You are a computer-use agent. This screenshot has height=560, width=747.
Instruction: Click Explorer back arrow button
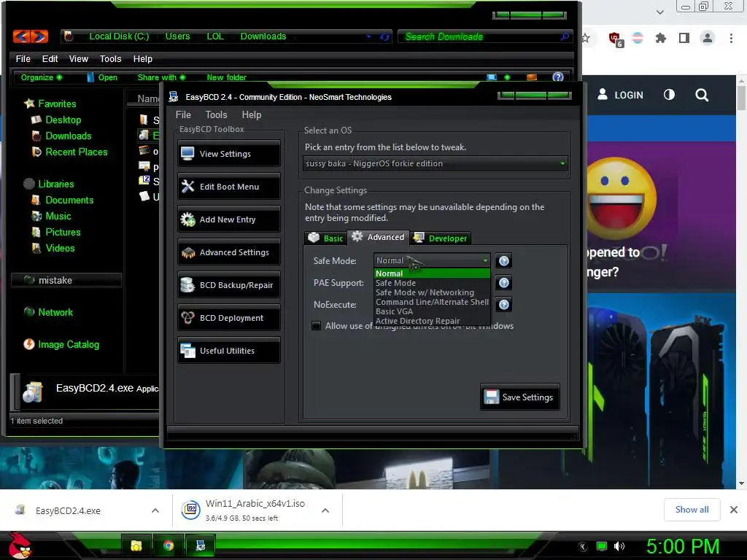(22, 36)
